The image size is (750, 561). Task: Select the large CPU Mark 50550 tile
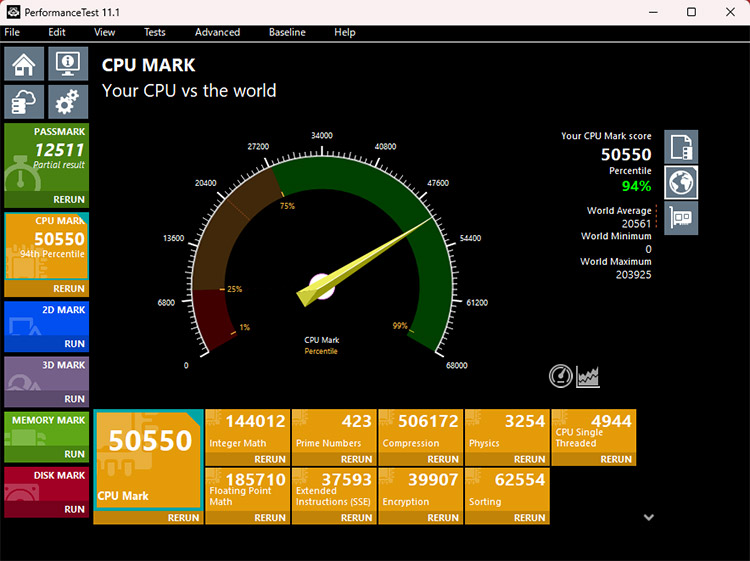(148, 460)
